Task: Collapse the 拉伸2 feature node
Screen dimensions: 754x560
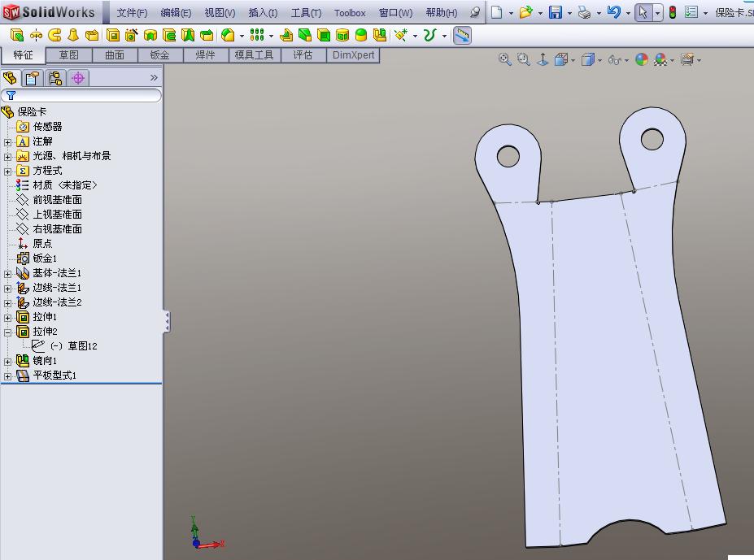Action: [x=7, y=332]
